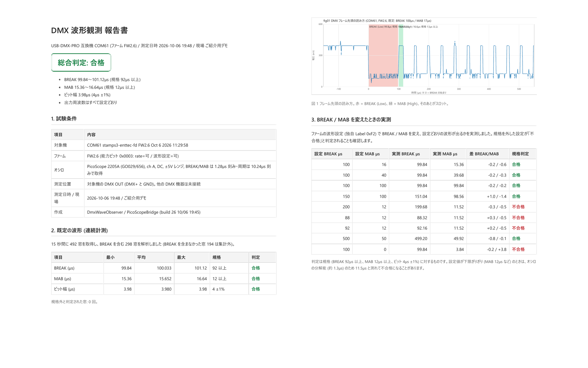Viewport: 588px width, 368px height.
Task: Click the 設定 BREAK µs column header
Action: (x=332, y=154)
